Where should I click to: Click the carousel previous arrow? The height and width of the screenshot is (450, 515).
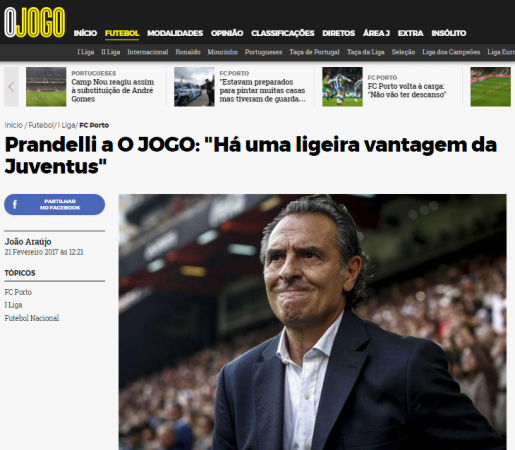pos(11,87)
